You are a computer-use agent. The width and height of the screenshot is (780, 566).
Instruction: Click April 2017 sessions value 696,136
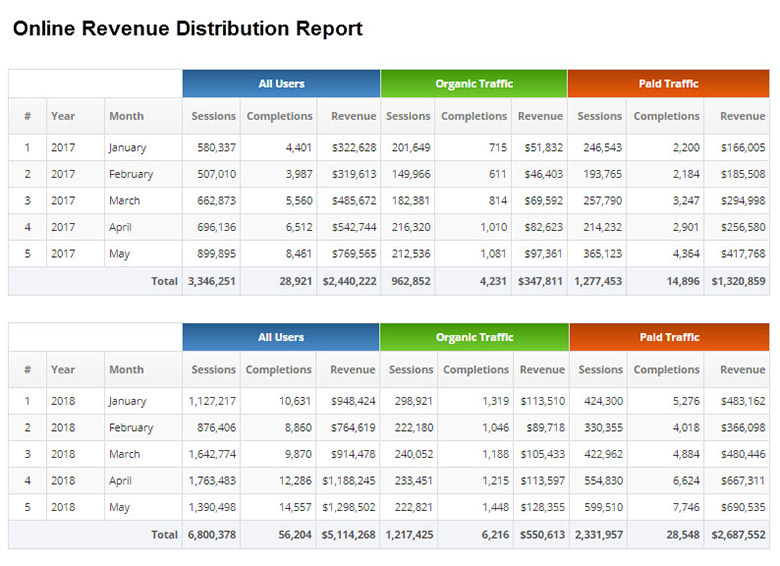(x=214, y=228)
